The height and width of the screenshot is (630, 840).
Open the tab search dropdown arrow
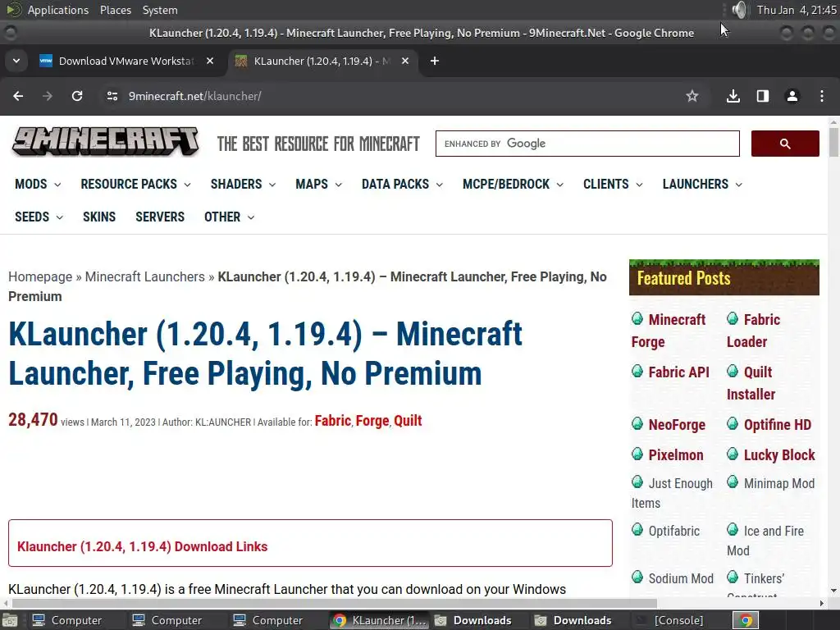(16, 61)
